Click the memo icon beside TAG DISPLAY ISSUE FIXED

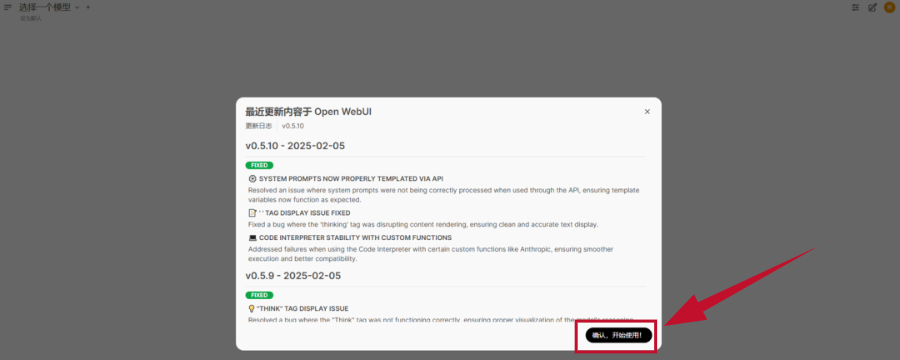(x=252, y=213)
